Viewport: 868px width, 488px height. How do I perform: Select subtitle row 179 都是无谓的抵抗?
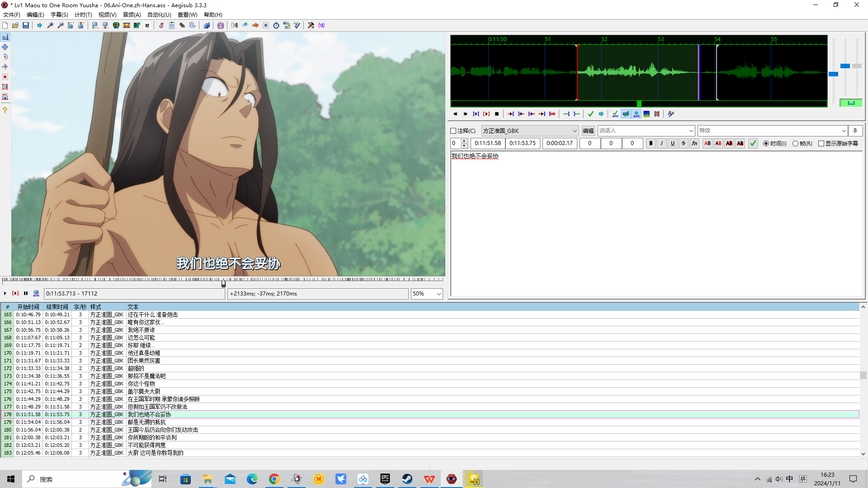pyautogui.click(x=429, y=422)
